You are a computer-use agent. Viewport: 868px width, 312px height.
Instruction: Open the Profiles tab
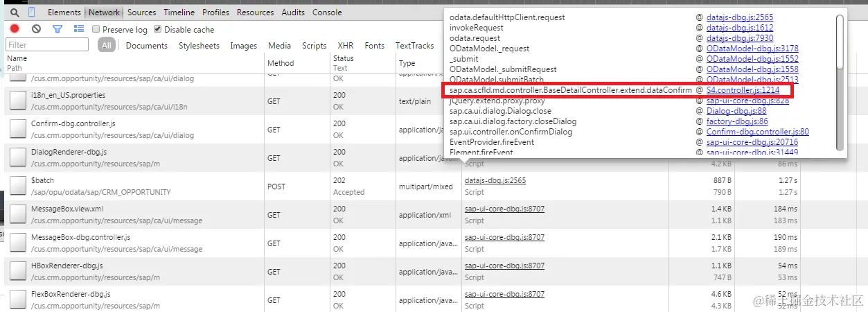tap(216, 12)
